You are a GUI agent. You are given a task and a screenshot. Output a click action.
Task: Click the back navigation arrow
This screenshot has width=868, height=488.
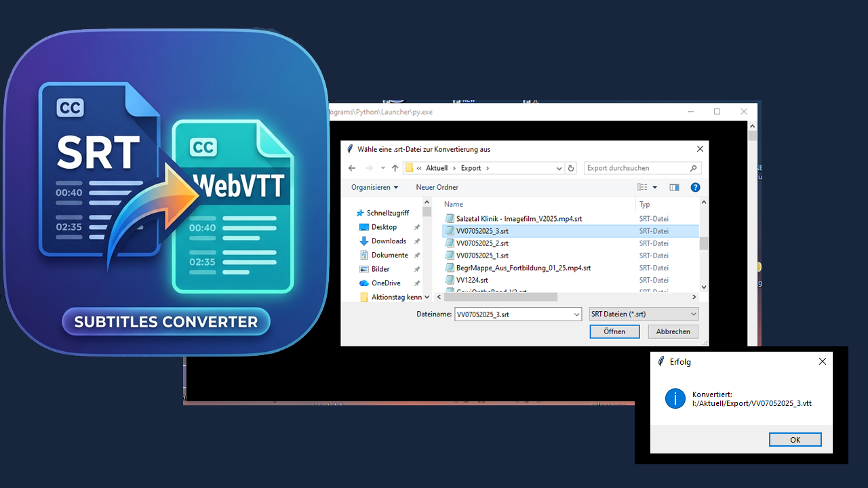(352, 167)
